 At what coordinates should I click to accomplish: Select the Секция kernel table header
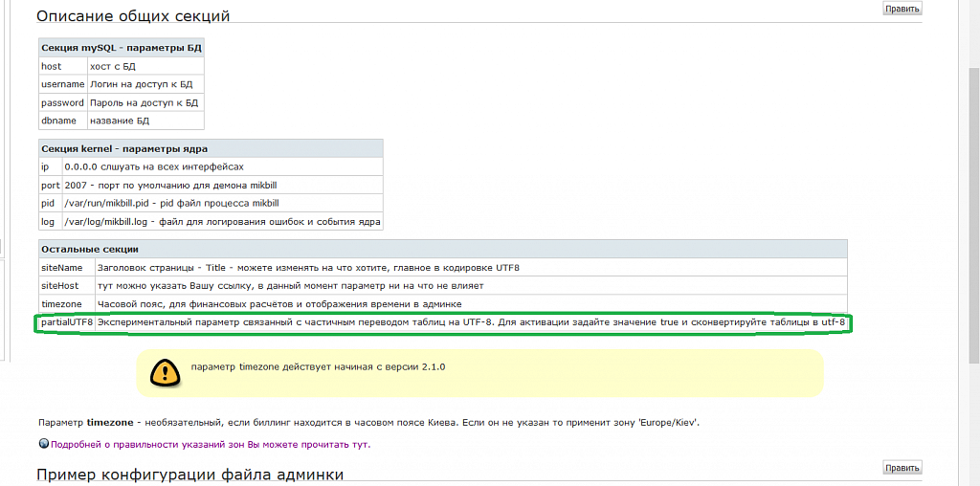tap(123, 148)
